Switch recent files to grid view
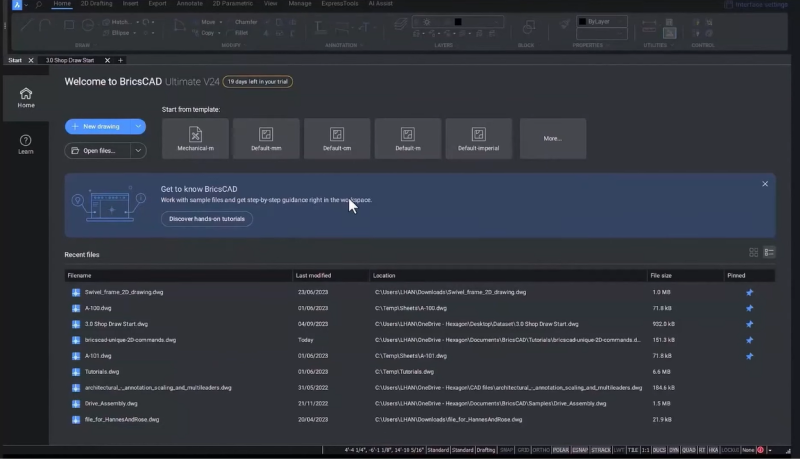The image size is (800, 459). (754, 252)
